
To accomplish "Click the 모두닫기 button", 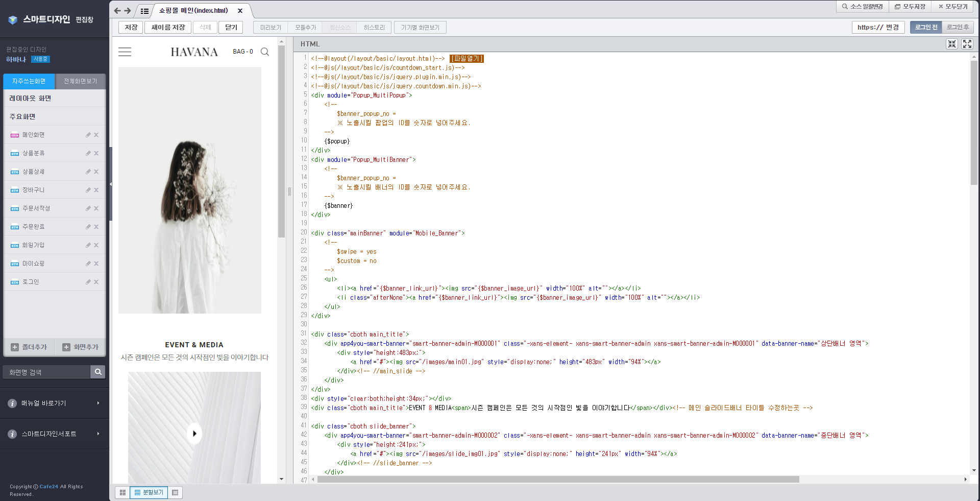I will [953, 6].
